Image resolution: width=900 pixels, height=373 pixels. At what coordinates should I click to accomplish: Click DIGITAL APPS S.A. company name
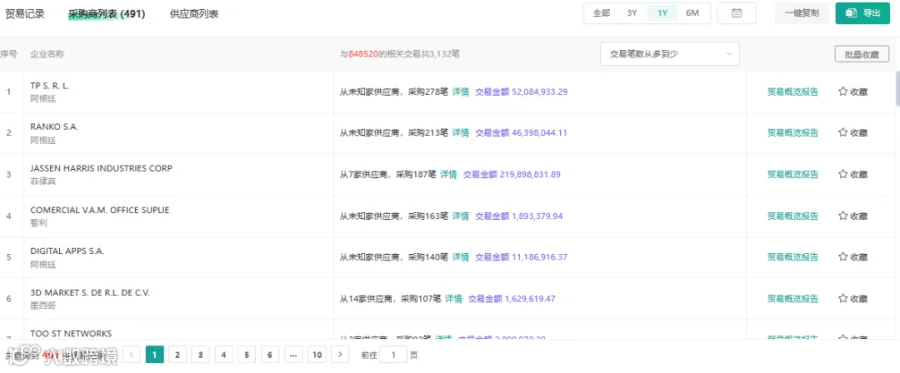[67, 251]
